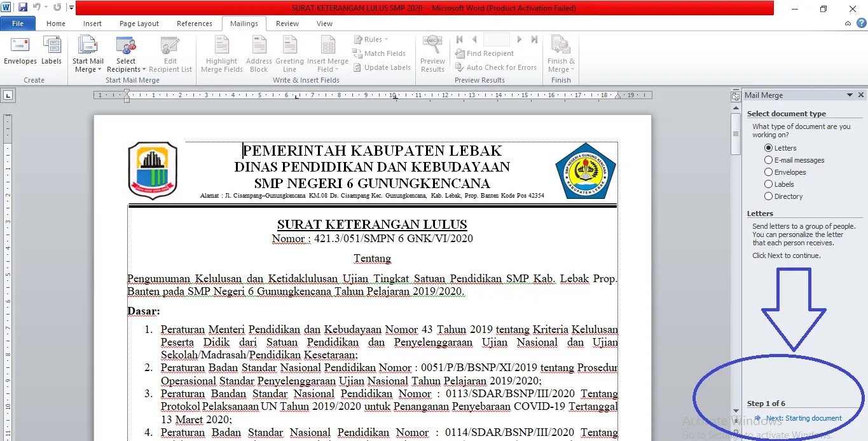The image size is (868, 441).
Task: Click the Save icon
Action: [x=24, y=8]
